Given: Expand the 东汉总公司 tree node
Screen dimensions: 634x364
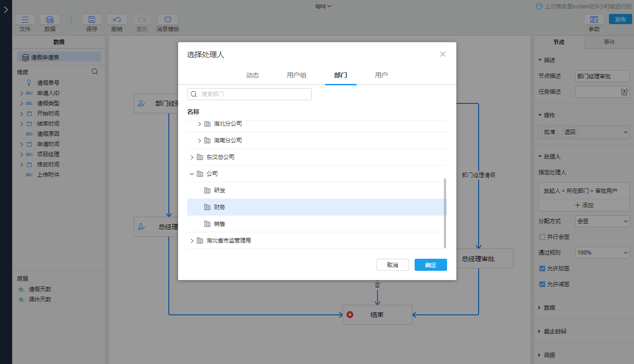Looking at the screenshot, I should click(x=192, y=157).
